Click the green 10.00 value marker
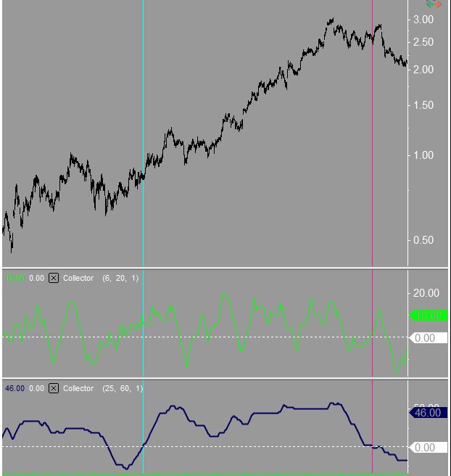Viewport: 451px width, 476px height. pyautogui.click(x=429, y=316)
